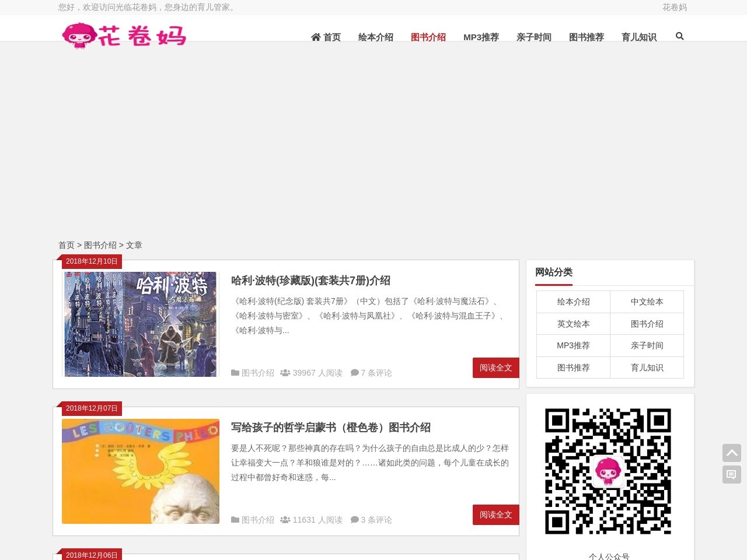
Task: Click 阅读全文 button for Harry Potter article
Action: click(x=495, y=367)
